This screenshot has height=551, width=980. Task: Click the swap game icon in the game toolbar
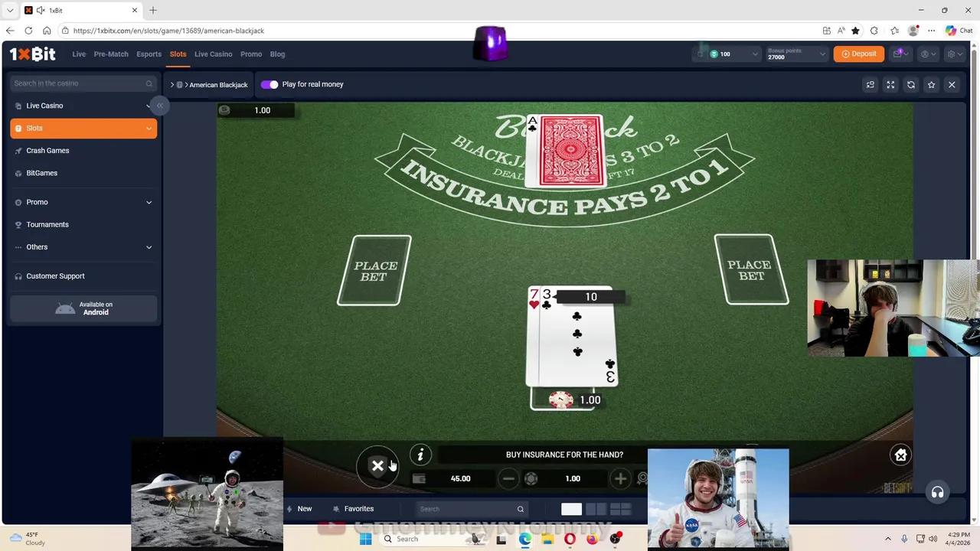pyautogui.click(x=870, y=84)
